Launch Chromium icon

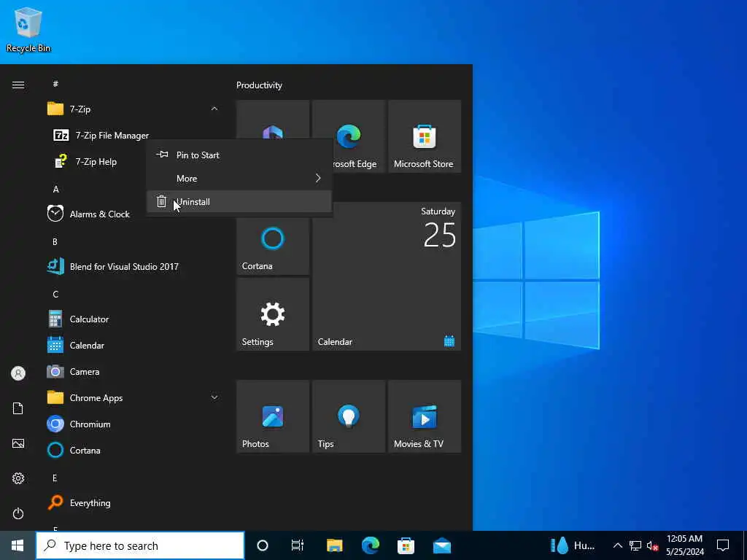(x=55, y=424)
